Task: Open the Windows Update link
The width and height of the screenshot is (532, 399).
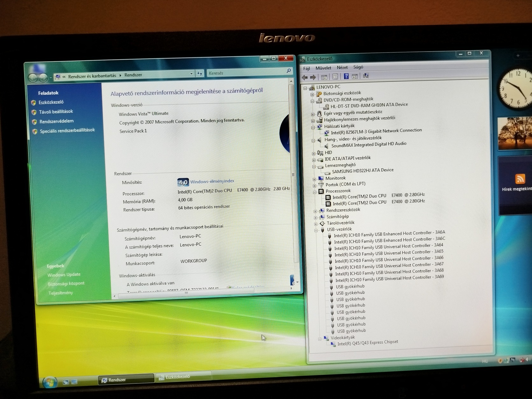Action: coord(64,275)
